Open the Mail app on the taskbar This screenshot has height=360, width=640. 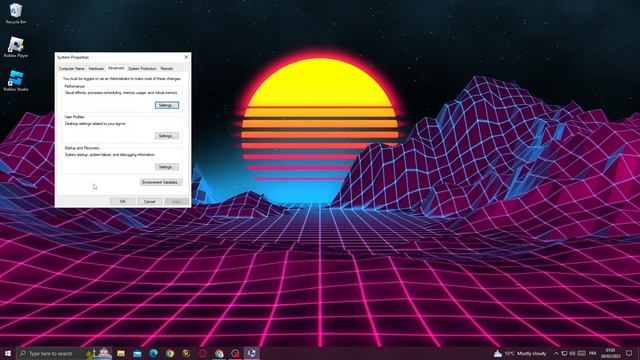click(x=137, y=353)
